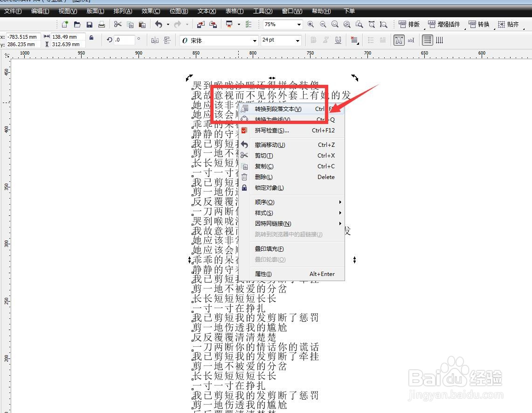The height and width of the screenshot is (413, 532).
Task: Toggle drop cap formatting
Action: (383, 40)
